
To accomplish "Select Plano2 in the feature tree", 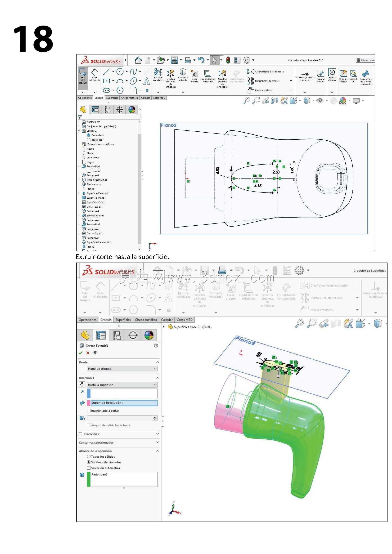I will point(90,247).
